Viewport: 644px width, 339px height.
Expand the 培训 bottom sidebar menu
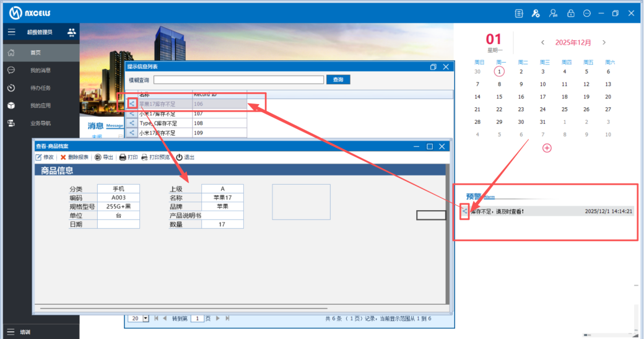pyautogui.click(x=11, y=332)
